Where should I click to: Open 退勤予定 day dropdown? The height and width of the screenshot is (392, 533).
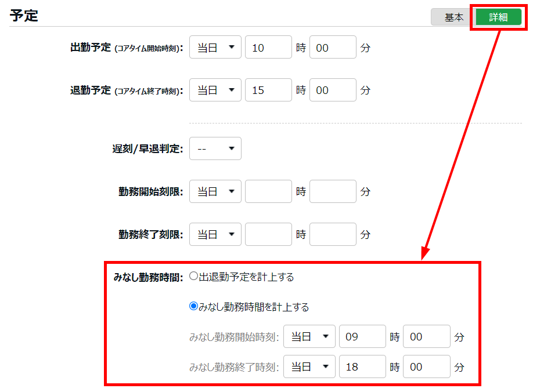tap(215, 90)
